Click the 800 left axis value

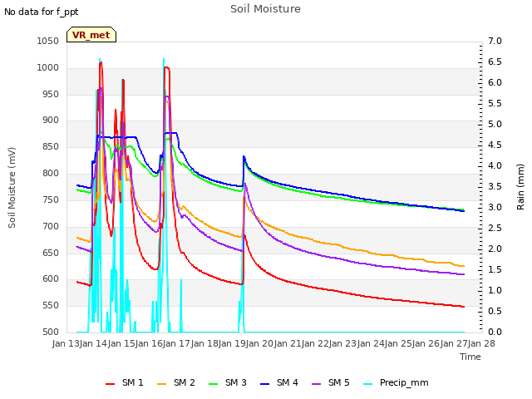point(51,174)
